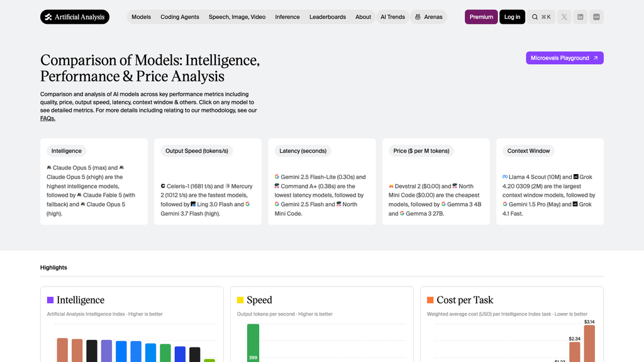
Task: Click the green 399 bar in Speed chart
Action: 253,343
